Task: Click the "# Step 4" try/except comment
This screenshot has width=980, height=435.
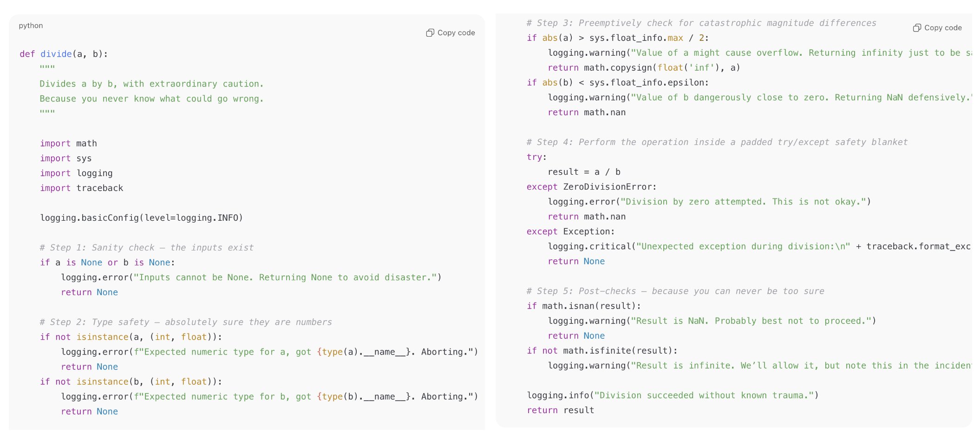Action: [x=717, y=142]
